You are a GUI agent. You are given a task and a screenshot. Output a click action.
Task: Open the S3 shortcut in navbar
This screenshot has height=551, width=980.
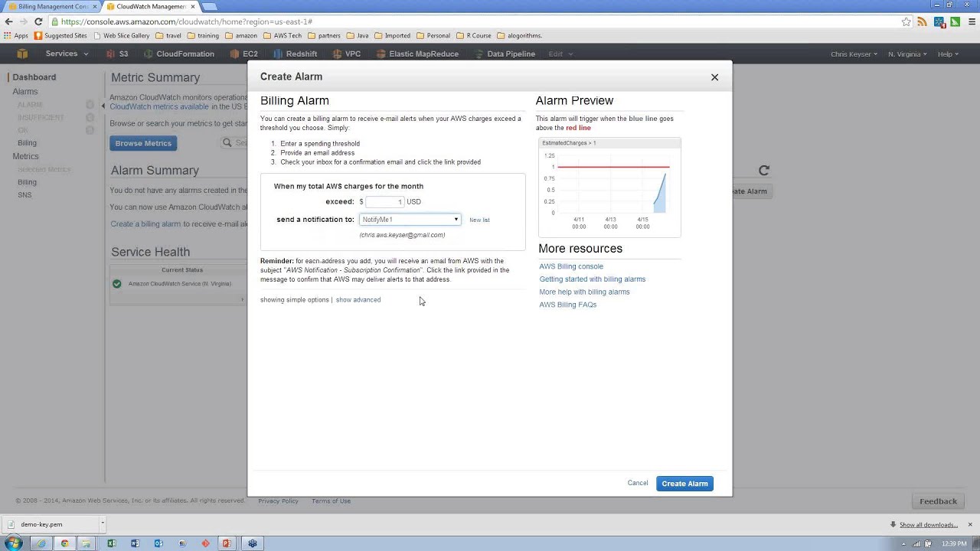(x=117, y=54)
